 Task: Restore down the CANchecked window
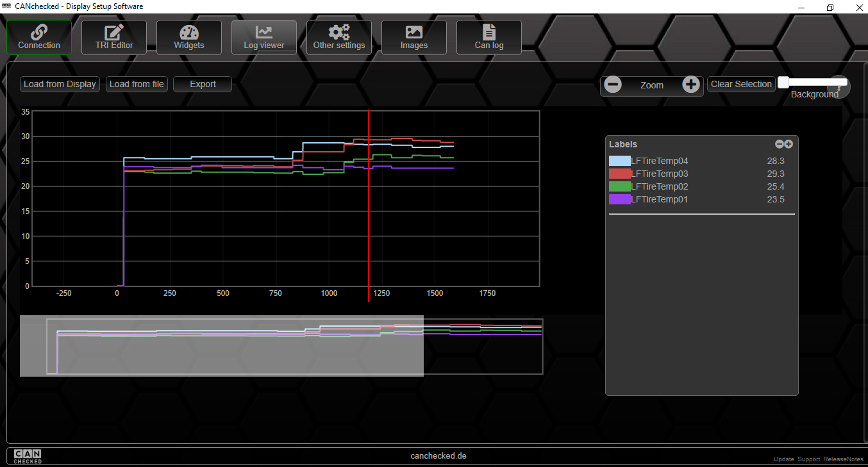(830, 7)
